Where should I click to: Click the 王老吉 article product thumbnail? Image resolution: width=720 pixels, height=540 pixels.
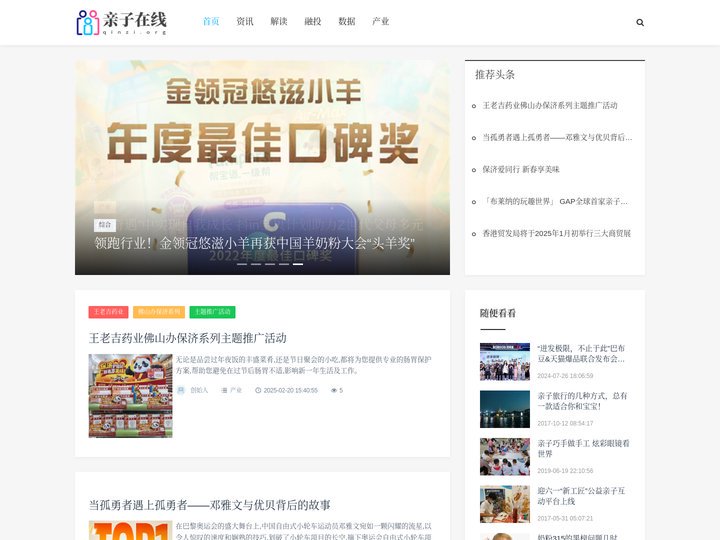(130, 395)
